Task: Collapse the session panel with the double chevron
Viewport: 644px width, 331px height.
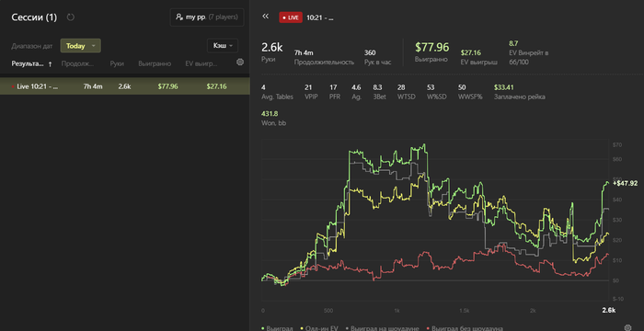Action: click(265, 16)
